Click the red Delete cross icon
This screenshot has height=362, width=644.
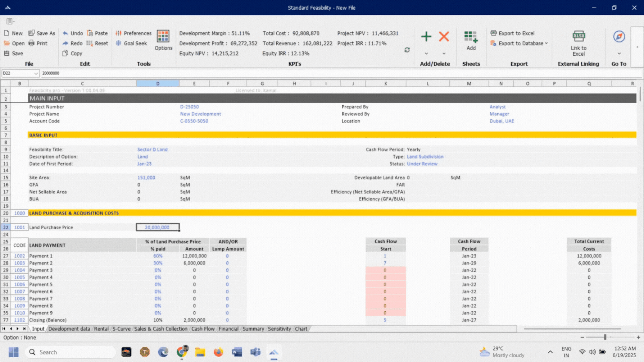444,37
